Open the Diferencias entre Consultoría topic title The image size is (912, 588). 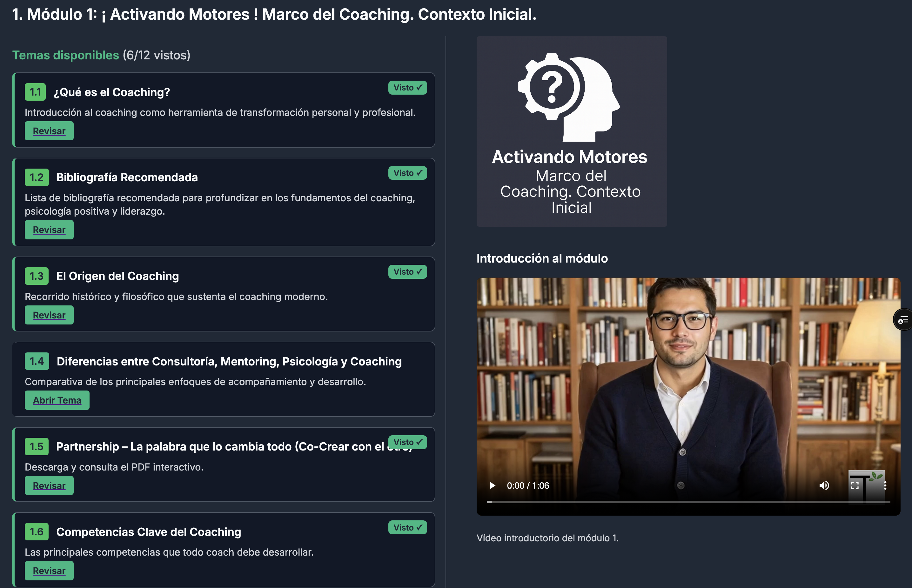click(229, 362)
